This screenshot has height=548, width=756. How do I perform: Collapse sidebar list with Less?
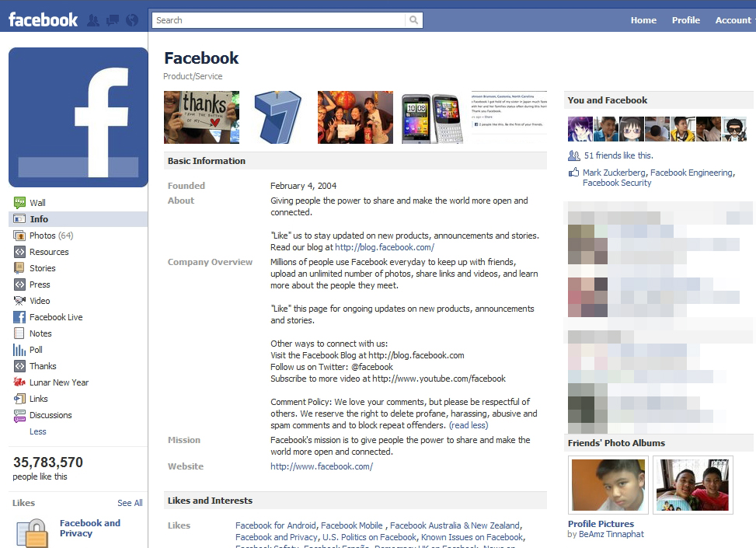[x=37, y=431]
